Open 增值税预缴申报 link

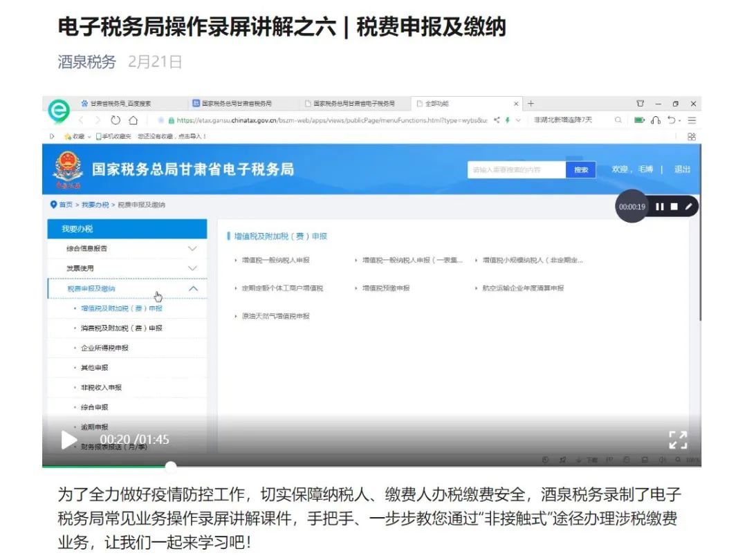(386, 288)
